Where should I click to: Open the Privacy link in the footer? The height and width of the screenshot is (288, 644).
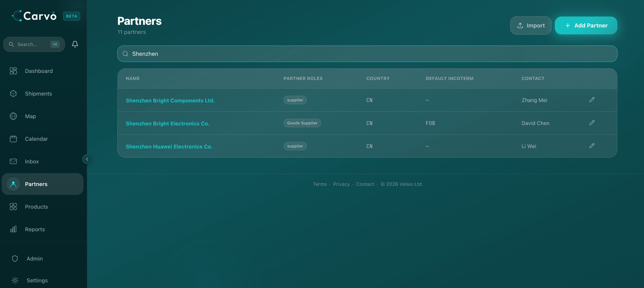point(342,184)
